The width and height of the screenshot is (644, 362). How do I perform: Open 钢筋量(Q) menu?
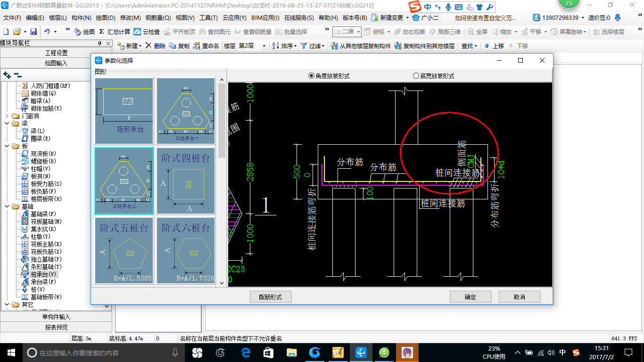[158, 18]
